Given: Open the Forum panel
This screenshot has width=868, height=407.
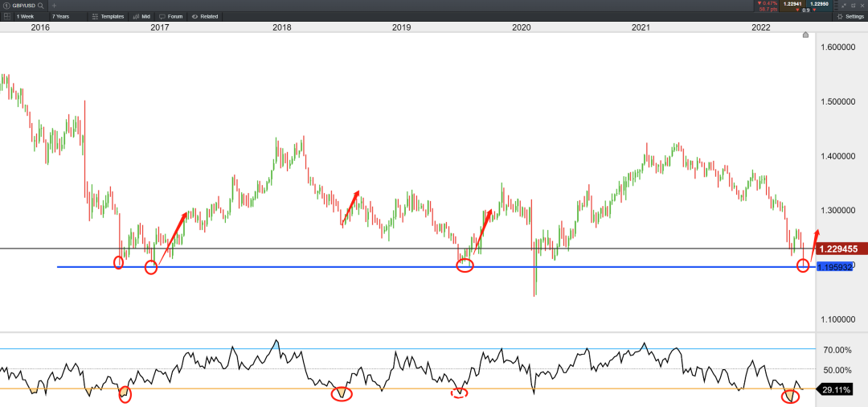Looking at the screenshot, I should (x=171, y=17).
